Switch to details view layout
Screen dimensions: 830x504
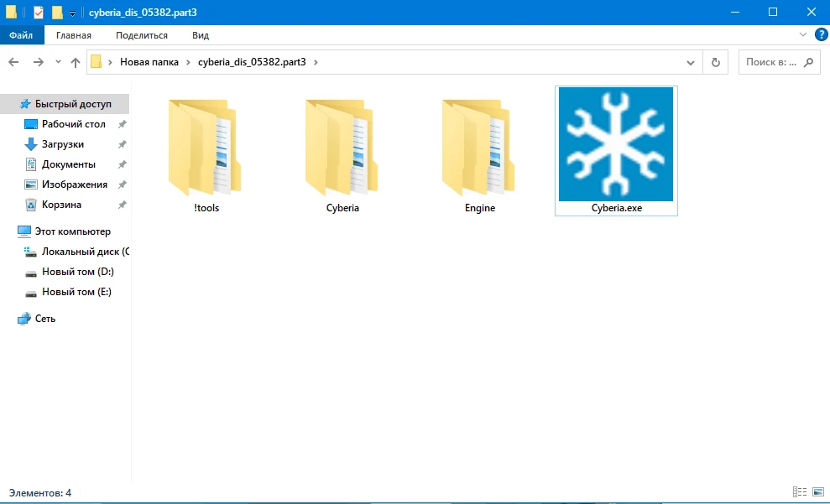click(x=799, y=492)
